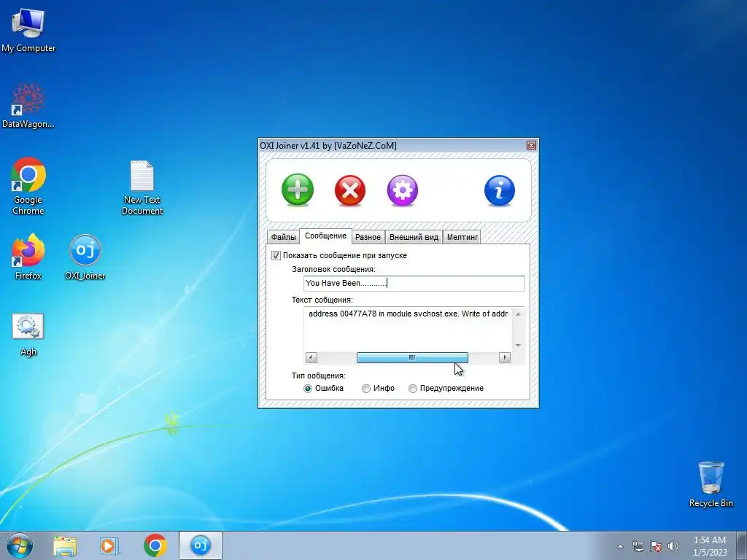Open Windows Explorer from the taskbar
This screenshot has height=560, width=747.
point(65,546)
